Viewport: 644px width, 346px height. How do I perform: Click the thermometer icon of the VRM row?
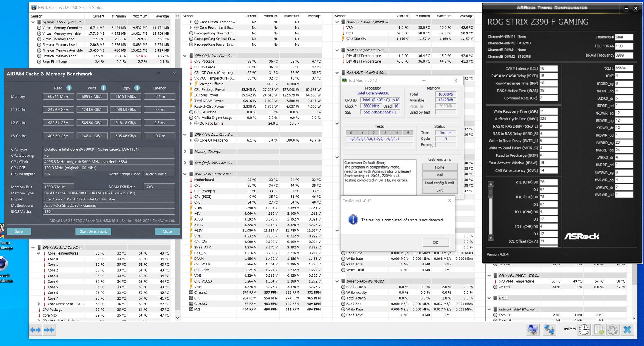pyautogui.click(x=343, y=27)
